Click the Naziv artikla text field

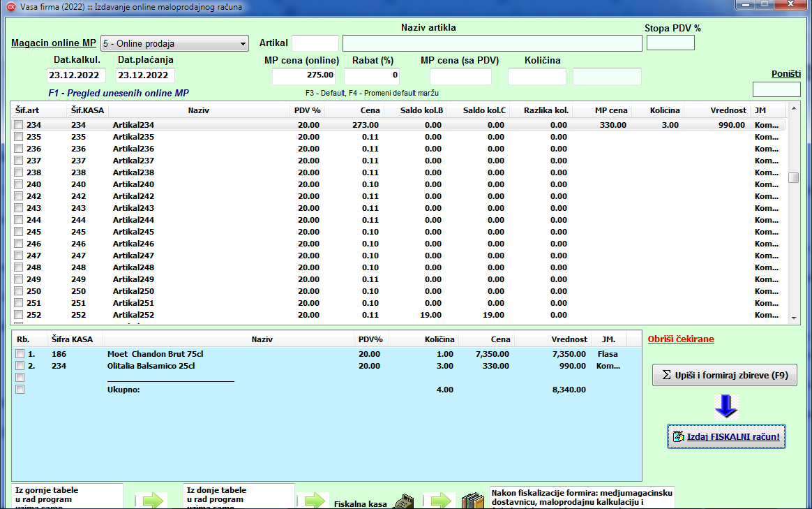coord(493,43)
